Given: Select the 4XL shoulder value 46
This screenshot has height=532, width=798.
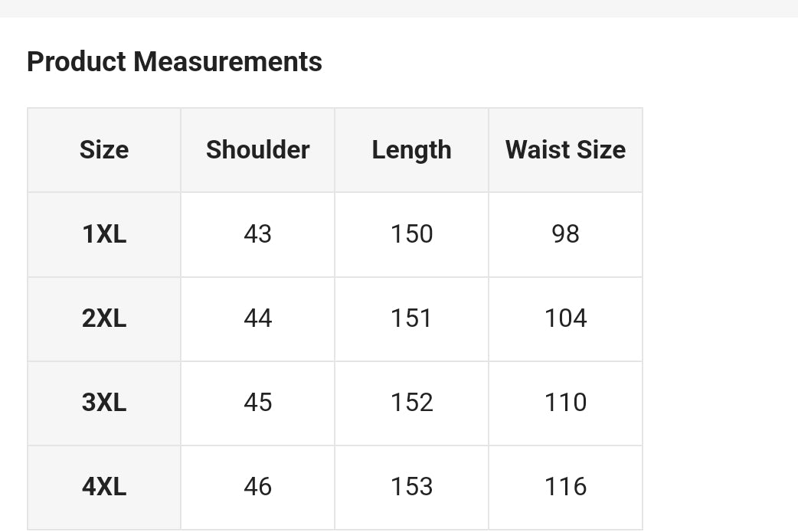Looking at the screenshot, I should [x=258, y=487].
